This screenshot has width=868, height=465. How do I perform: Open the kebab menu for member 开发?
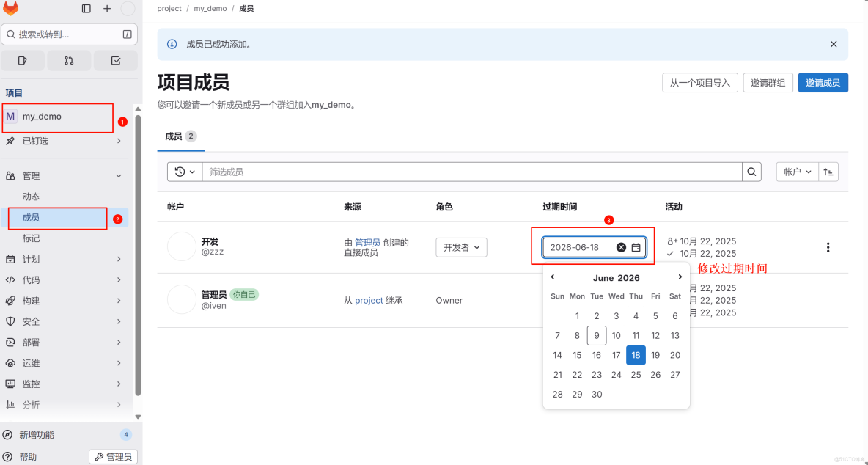(828, 247)
